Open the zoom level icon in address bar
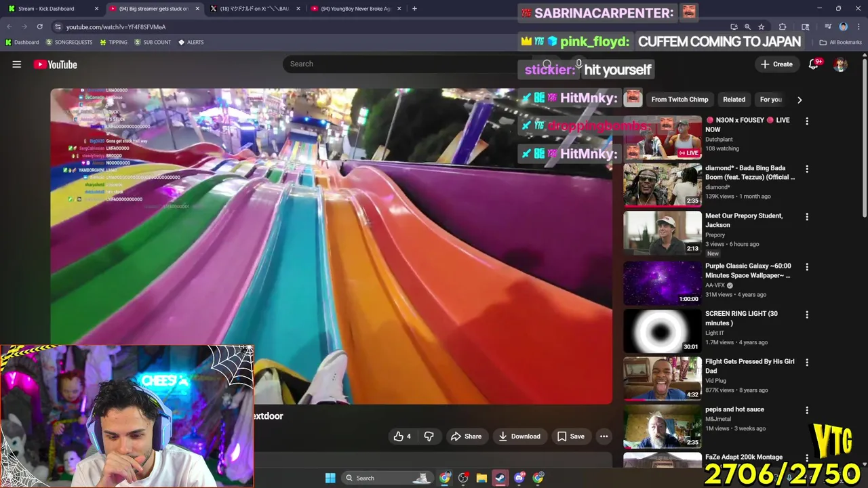 pyautogui.click(x=747, y=27)
